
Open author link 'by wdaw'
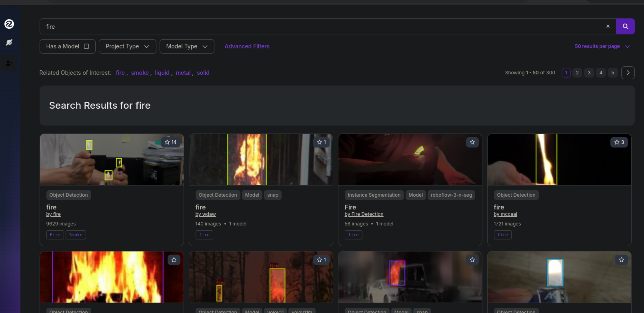[x=206, y=214]
